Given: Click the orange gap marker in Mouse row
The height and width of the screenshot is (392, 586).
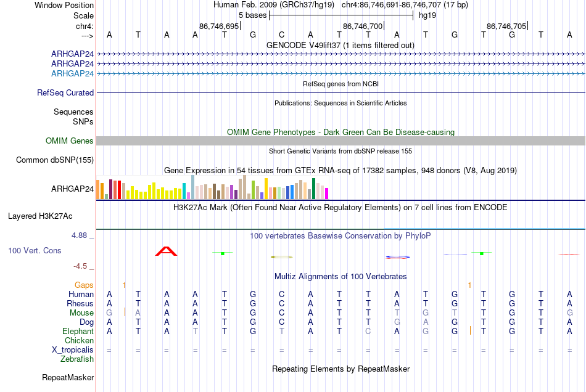Looking at the screenshot, I should [x=125, y=312].
